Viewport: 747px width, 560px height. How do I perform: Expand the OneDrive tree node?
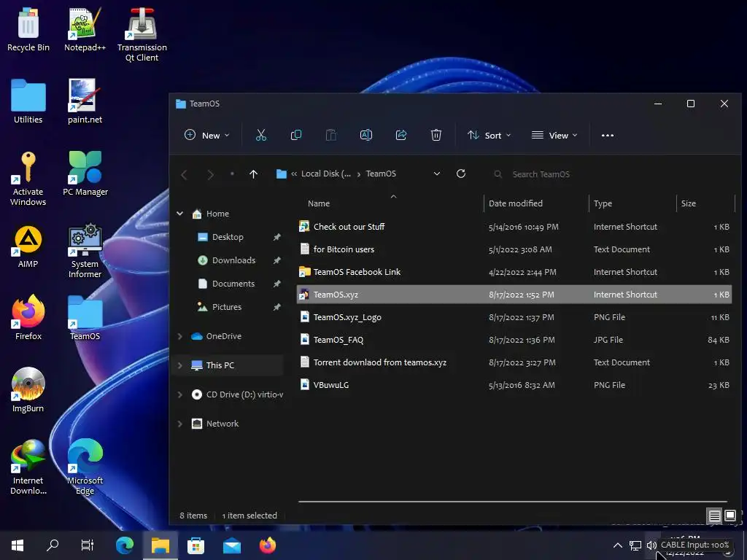tap(180, 336)
